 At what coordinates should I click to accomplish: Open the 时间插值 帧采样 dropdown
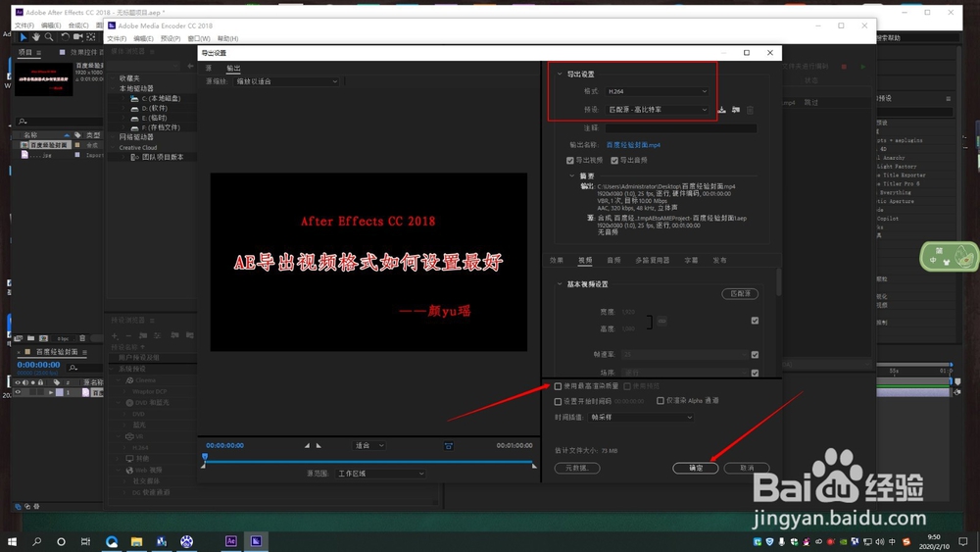coord(641,417)
